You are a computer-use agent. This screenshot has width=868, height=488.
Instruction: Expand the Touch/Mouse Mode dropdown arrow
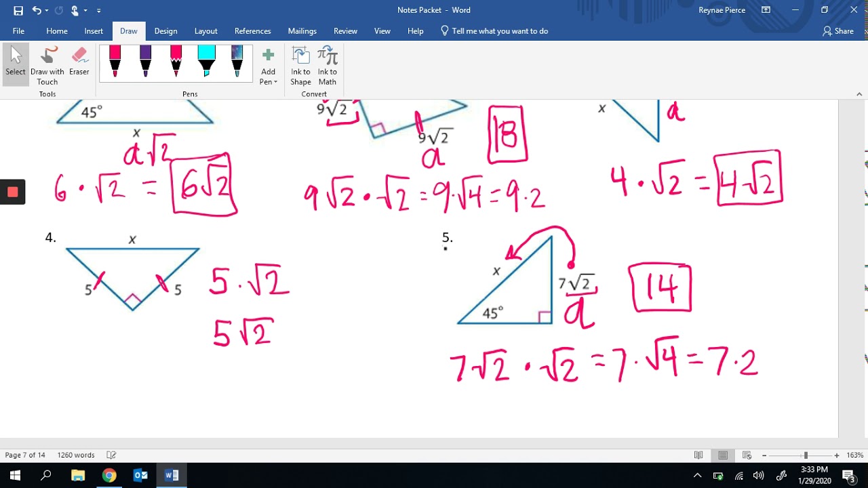pos(86,11)
